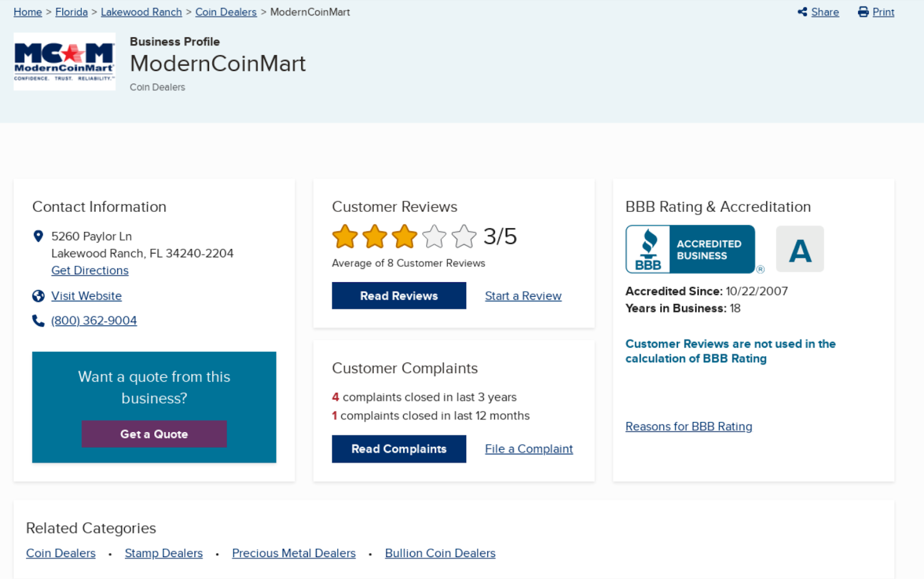
Task: Click the Get a Quote button
Action: (x=154, y=434)
